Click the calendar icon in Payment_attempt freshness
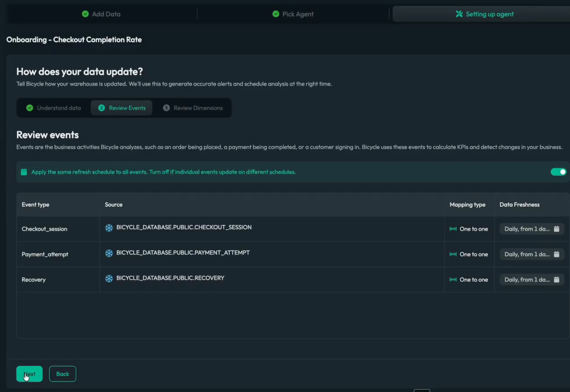This screenshot has width=570, height=392. point(557,255)
